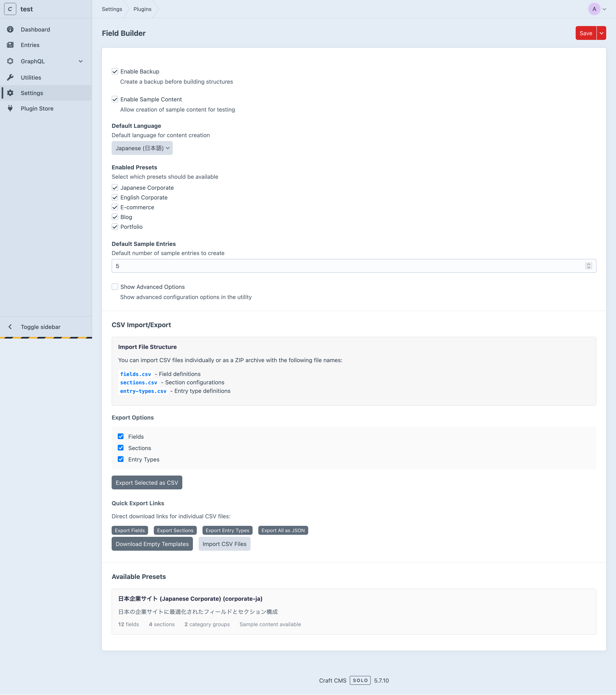
Task: Click the GraphQL logo icon
Action: click(10, 61)
